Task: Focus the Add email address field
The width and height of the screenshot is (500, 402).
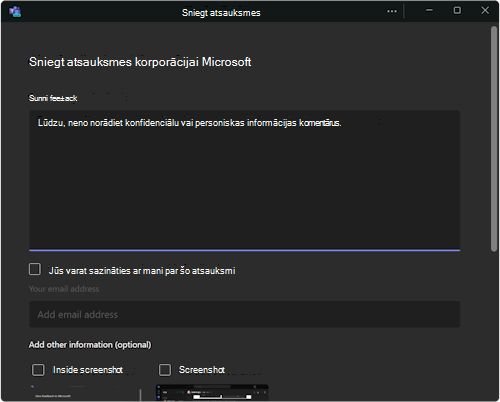Action: coord(244,314)
